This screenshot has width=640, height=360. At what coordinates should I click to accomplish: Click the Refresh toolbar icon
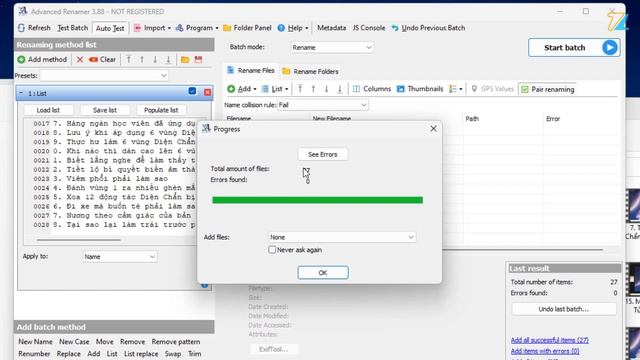[x=21, y=28]
